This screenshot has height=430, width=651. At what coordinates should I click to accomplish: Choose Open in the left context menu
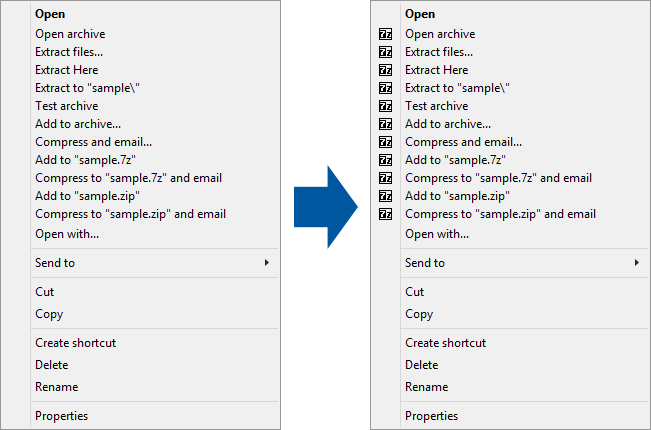click(50, 14)
